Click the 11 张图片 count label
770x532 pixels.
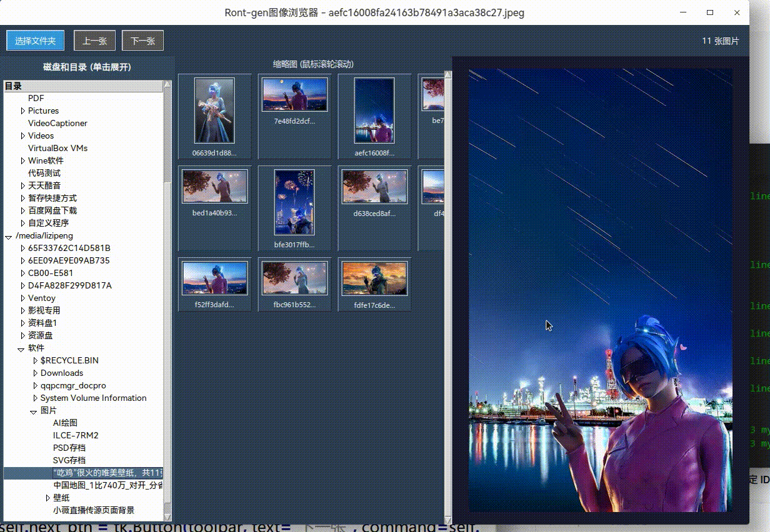coord(720,41)
